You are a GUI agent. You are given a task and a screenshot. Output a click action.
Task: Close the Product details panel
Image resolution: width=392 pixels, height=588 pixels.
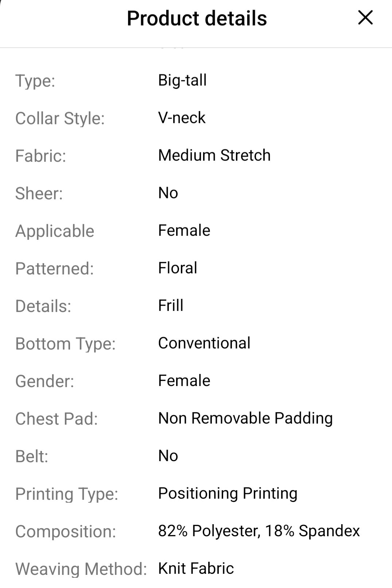365,17
